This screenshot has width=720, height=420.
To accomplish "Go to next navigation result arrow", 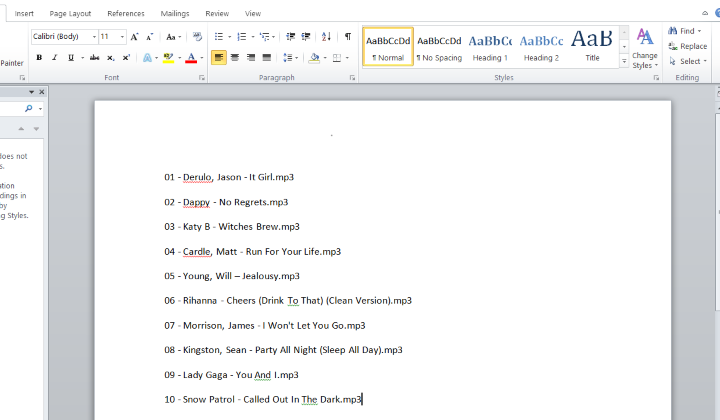I will [x=36, y=129].
